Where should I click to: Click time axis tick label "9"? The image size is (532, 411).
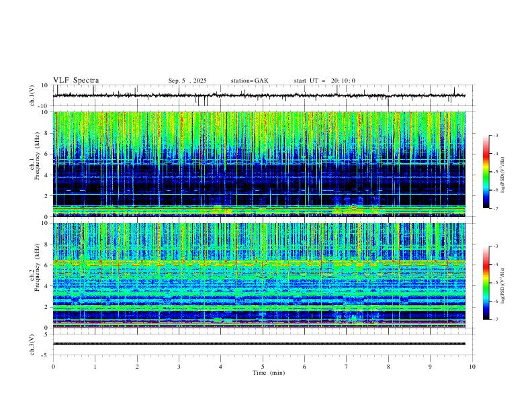point(430,367)
